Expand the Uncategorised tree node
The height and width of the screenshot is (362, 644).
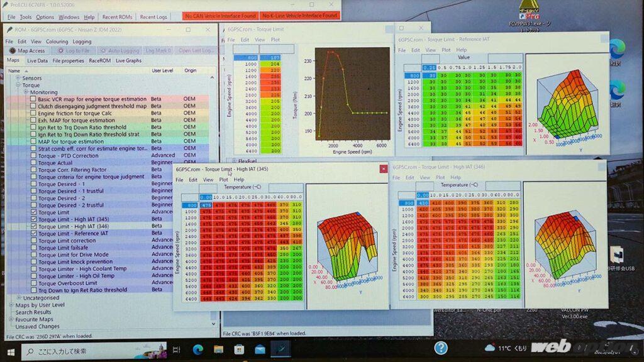tap(18, 297)
